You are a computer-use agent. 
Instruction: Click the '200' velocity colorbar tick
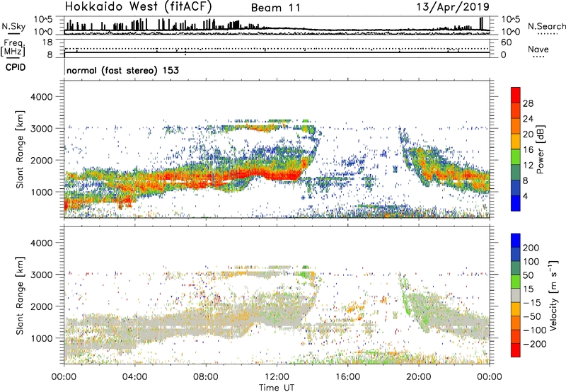(531, 248)
